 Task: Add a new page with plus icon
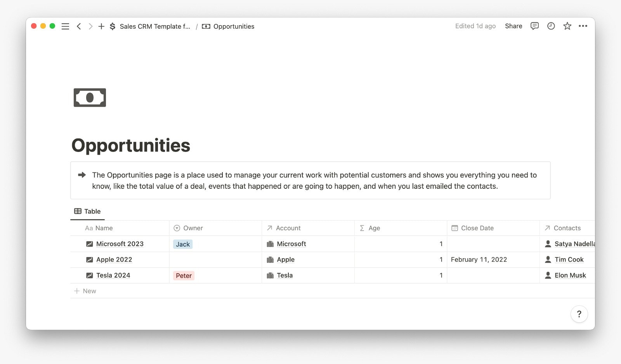101,26
